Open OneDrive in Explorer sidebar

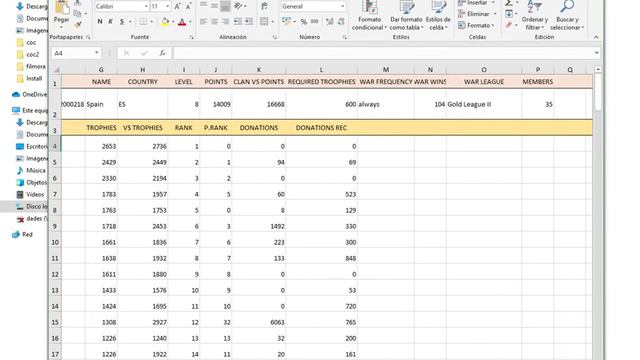[29, 94]
